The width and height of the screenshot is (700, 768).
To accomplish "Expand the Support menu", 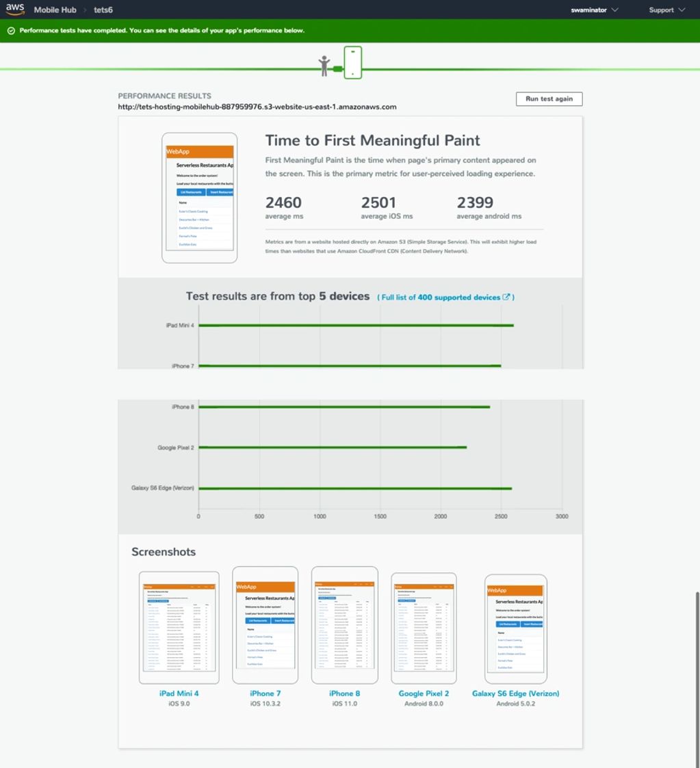I will pyautogui.click(x=666, y=10).
